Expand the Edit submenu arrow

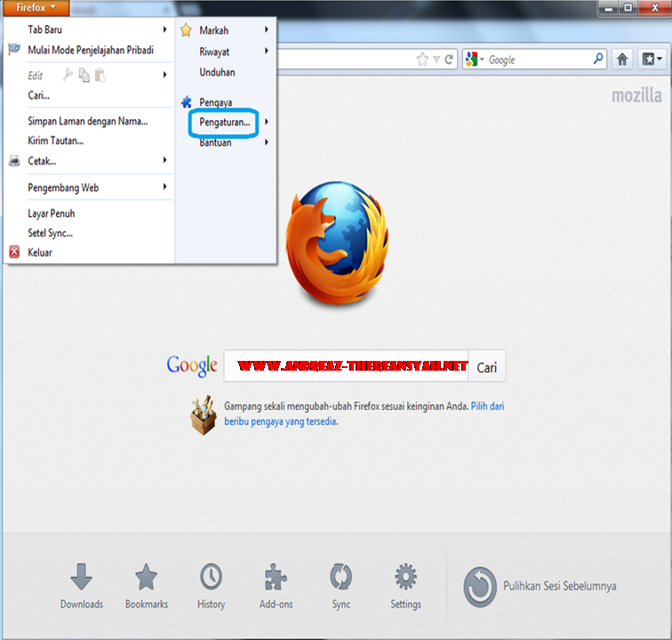point(165,75)
